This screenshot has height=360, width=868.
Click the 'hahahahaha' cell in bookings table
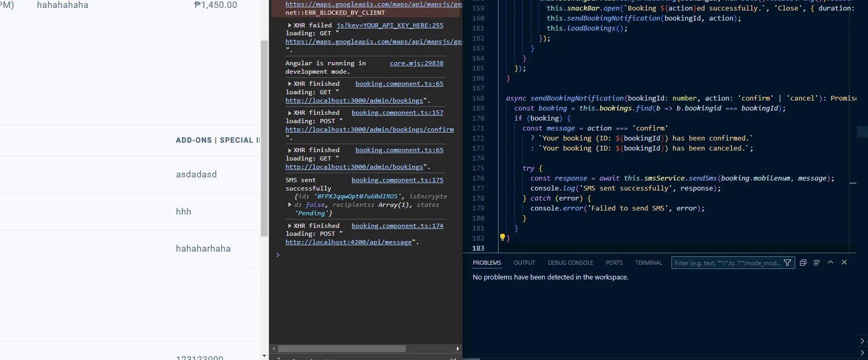63,5
